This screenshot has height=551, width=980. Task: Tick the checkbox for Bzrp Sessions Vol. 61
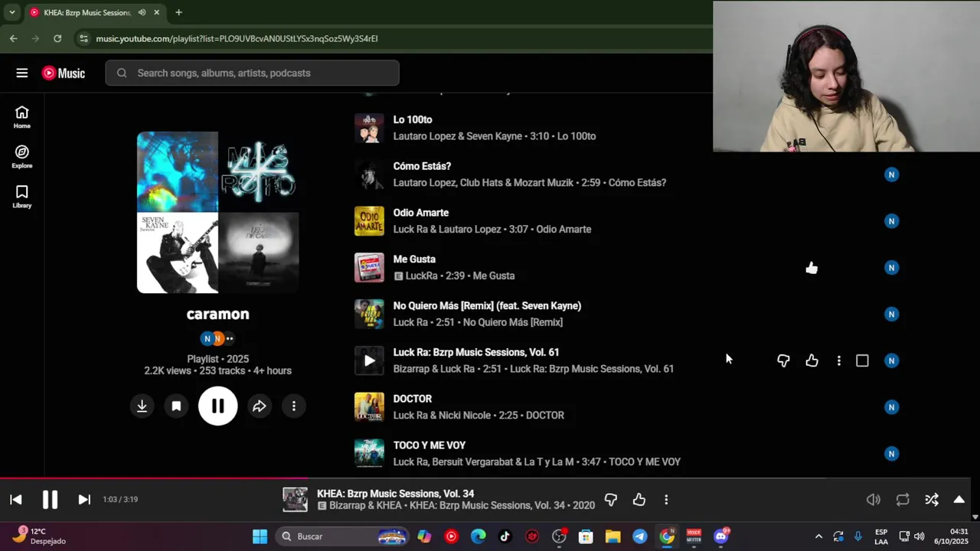(x=862, y=360)
